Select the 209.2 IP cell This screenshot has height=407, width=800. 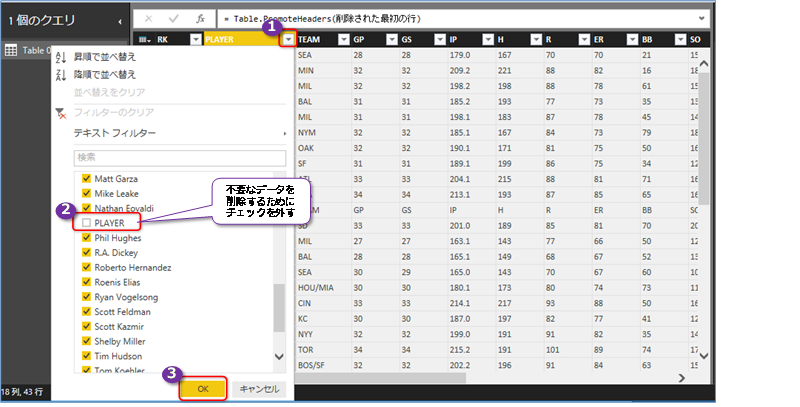[x=471, y=70]
